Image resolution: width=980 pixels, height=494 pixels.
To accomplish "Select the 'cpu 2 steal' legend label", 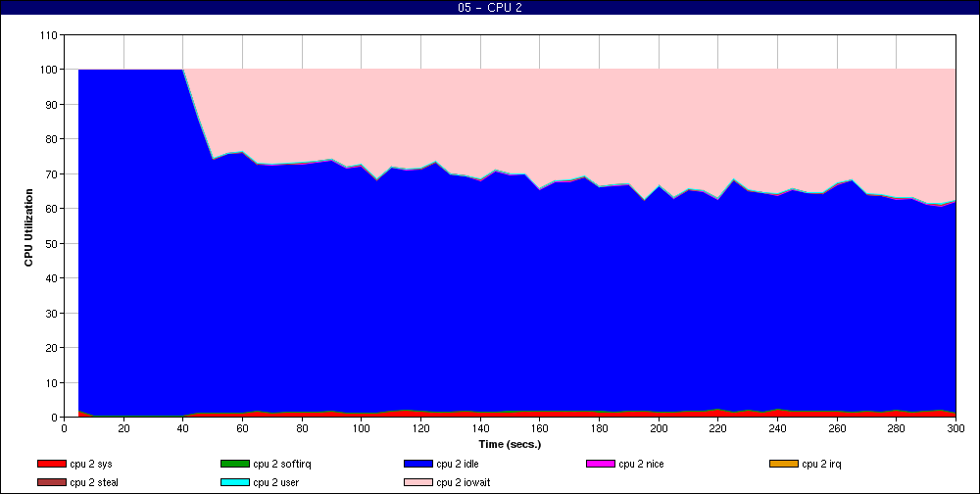I will click(x=94, y=483).
